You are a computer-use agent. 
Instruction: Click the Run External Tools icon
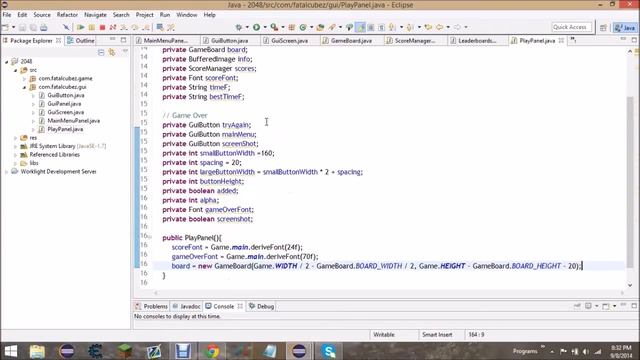[x=274, y=27]
